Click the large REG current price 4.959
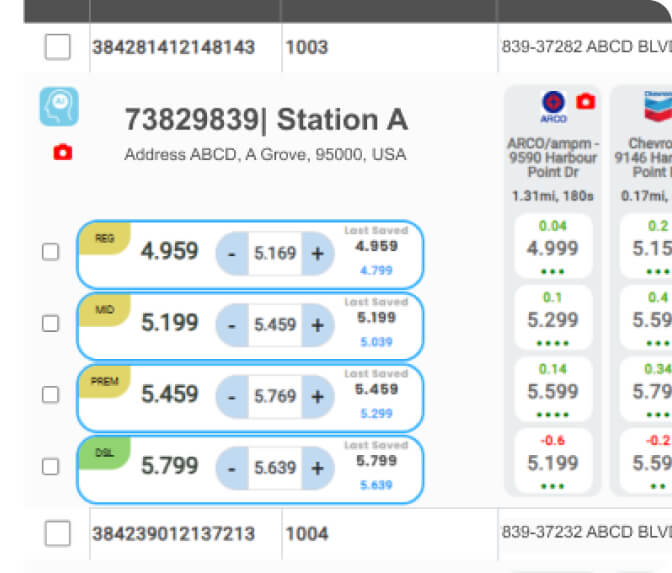Screen dimensions: 672x573 170,251
